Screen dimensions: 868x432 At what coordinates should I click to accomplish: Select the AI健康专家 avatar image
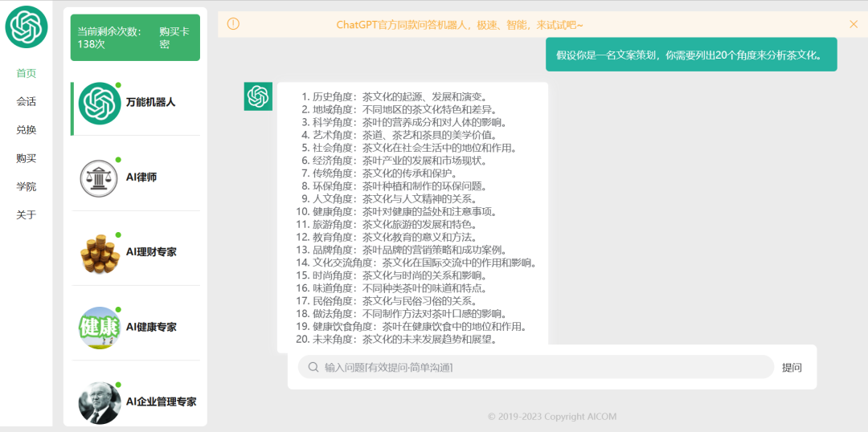(x=100, y=328)
